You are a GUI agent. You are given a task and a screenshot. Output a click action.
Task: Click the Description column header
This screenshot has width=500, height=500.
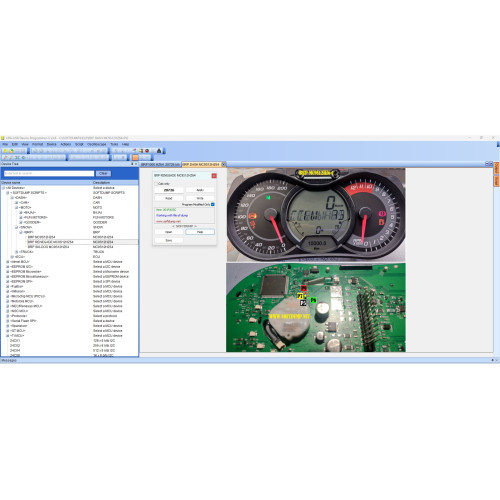pos(115,183)
